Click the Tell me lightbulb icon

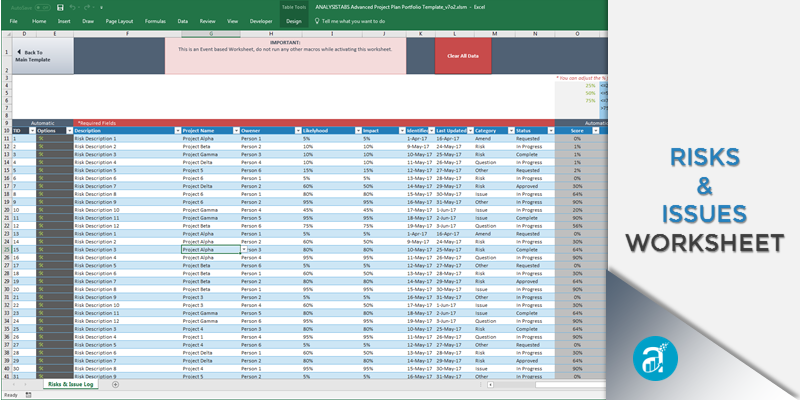coord(316,20)
